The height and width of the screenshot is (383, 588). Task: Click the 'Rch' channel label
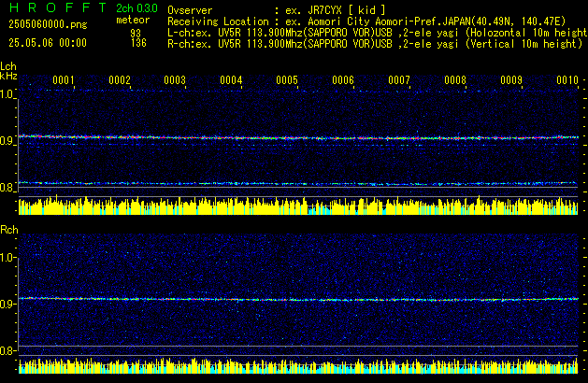click(9, 230)
